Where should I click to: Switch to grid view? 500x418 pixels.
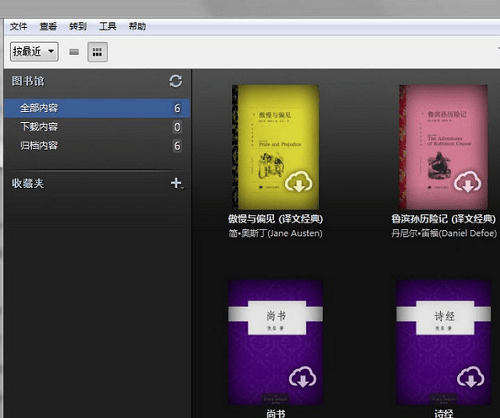(x=97, y=52)
